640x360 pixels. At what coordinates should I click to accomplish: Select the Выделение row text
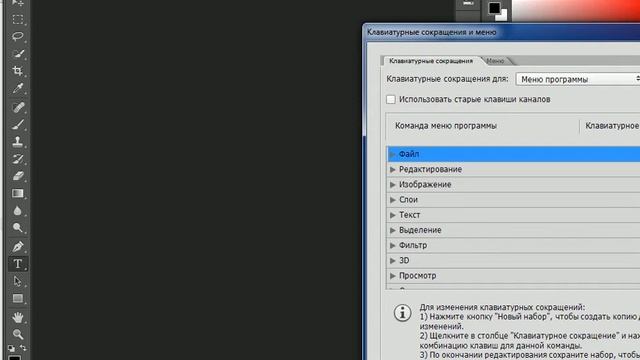coord(420,230)
